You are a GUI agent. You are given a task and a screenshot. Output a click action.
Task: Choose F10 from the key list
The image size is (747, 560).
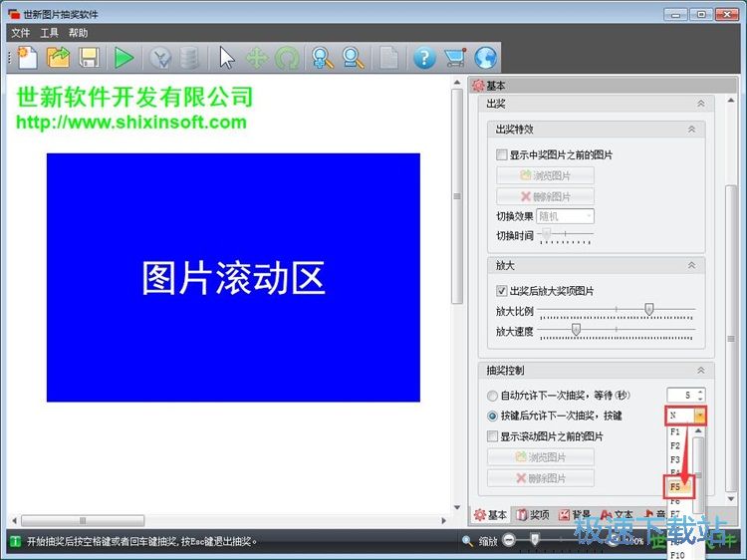coord(677,555)
